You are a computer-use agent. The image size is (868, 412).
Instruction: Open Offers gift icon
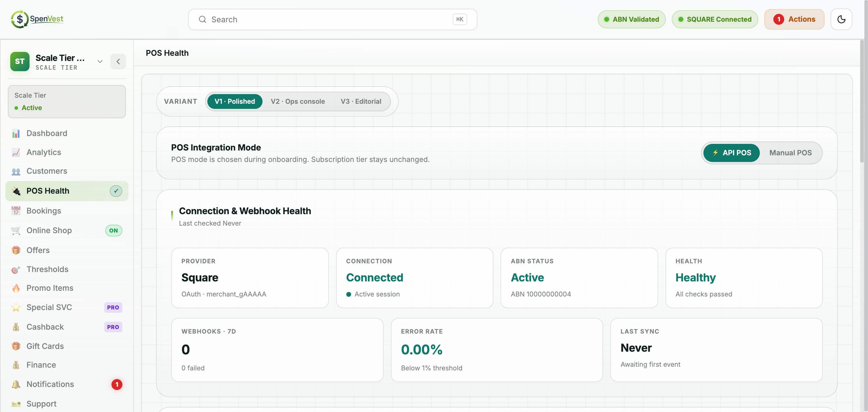click(16, 250)
